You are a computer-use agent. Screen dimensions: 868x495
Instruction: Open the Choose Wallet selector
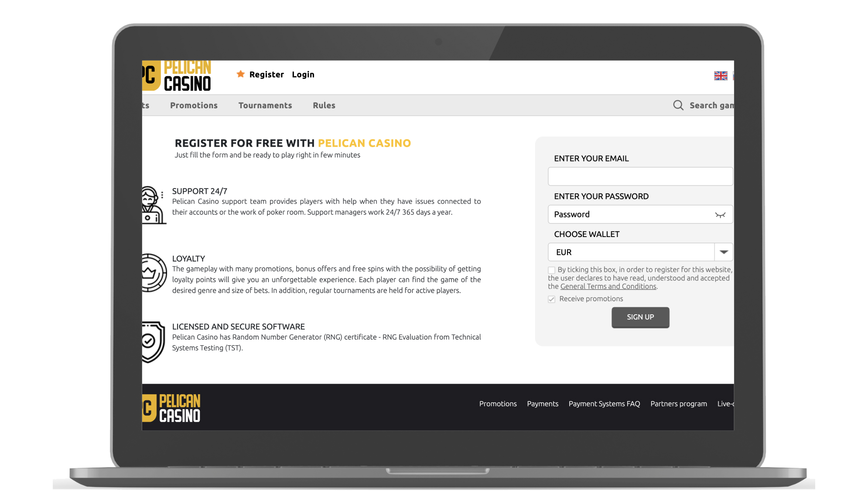pos(723,252)
